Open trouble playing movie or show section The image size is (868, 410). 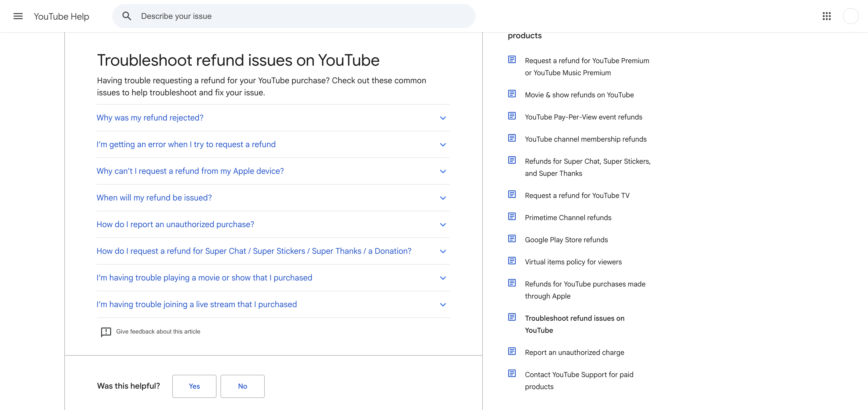point(273,277)
